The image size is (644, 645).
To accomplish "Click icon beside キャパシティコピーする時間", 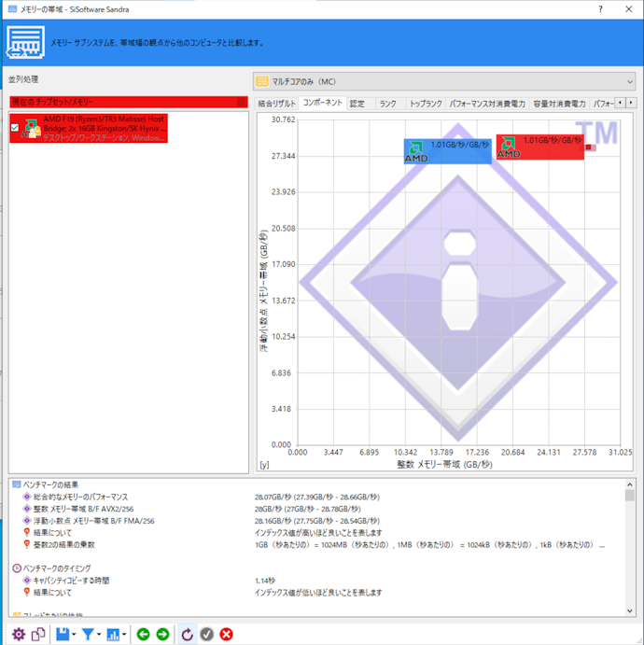I will click(x=27, y=580).
